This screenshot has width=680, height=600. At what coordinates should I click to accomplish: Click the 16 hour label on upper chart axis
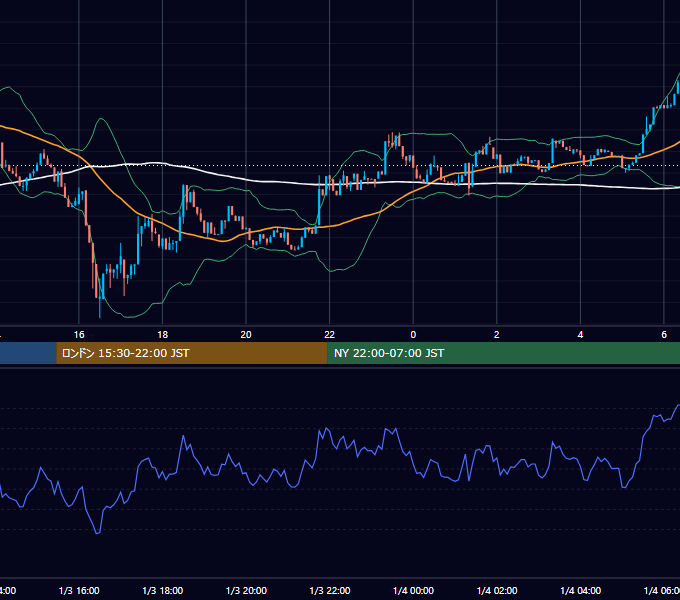pyautogui.click(x=79, y=335)
